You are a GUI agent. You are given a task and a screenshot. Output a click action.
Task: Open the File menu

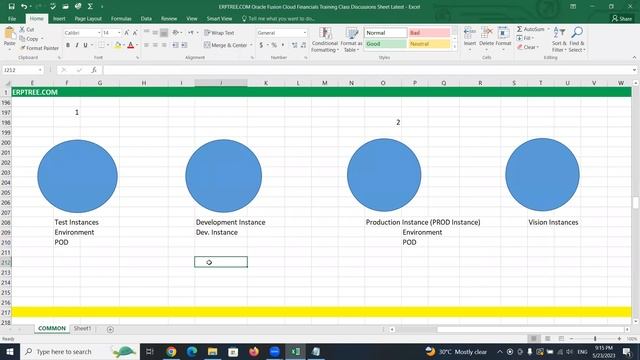[x=12, y=19]
